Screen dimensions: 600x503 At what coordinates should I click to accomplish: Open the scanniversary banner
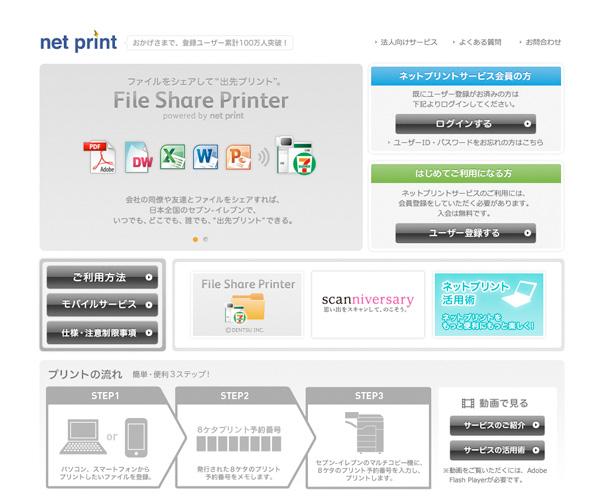pyautogui.click(x=368, y=304)
